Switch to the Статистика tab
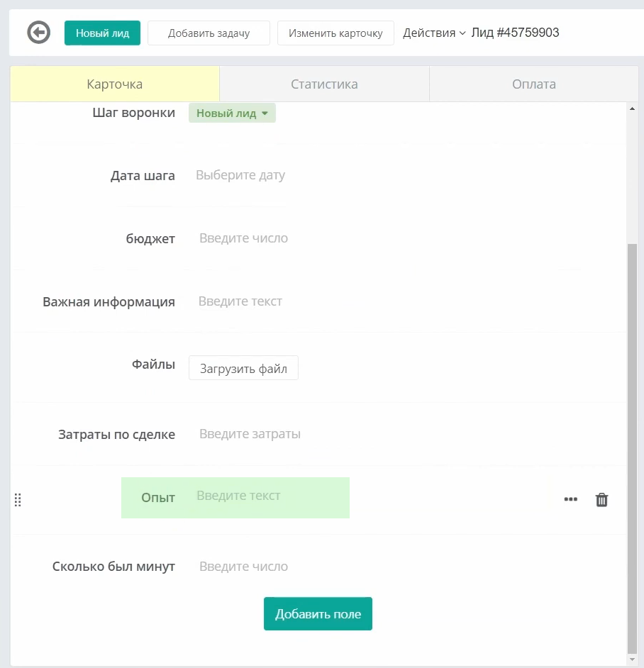644x668 pixels. click(x=324, y=84)
